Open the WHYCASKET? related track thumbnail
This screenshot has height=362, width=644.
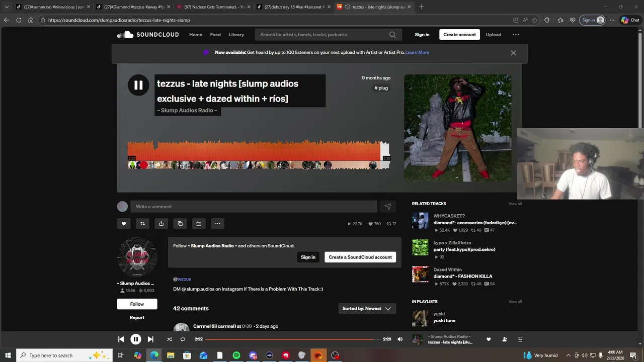pos(420,221)
